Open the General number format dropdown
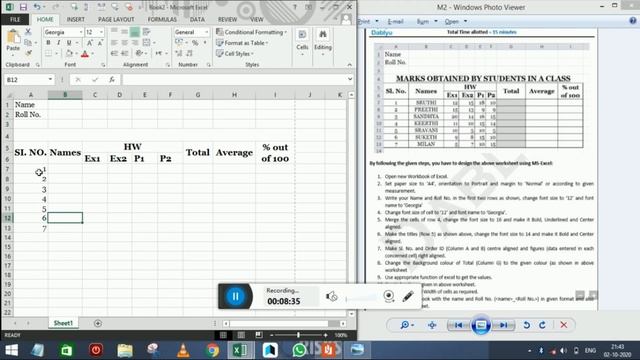Viewport: 640px width, 360px height. click(207, 32)
